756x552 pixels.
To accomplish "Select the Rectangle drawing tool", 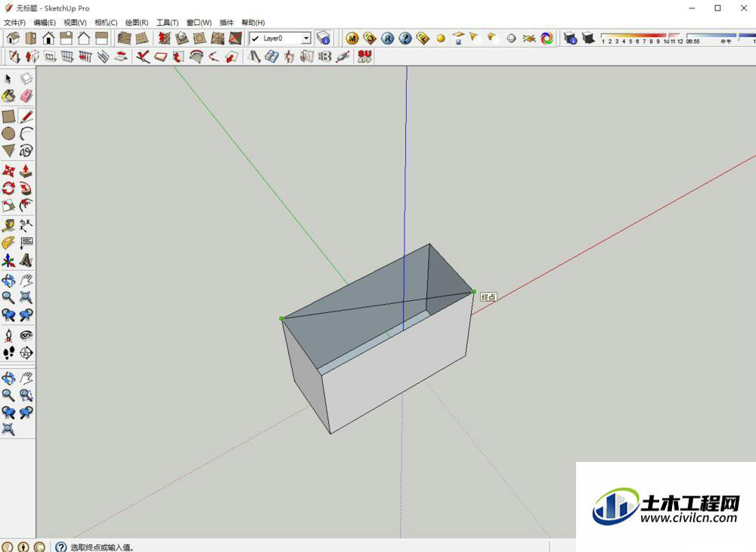I will coord(8,116).
